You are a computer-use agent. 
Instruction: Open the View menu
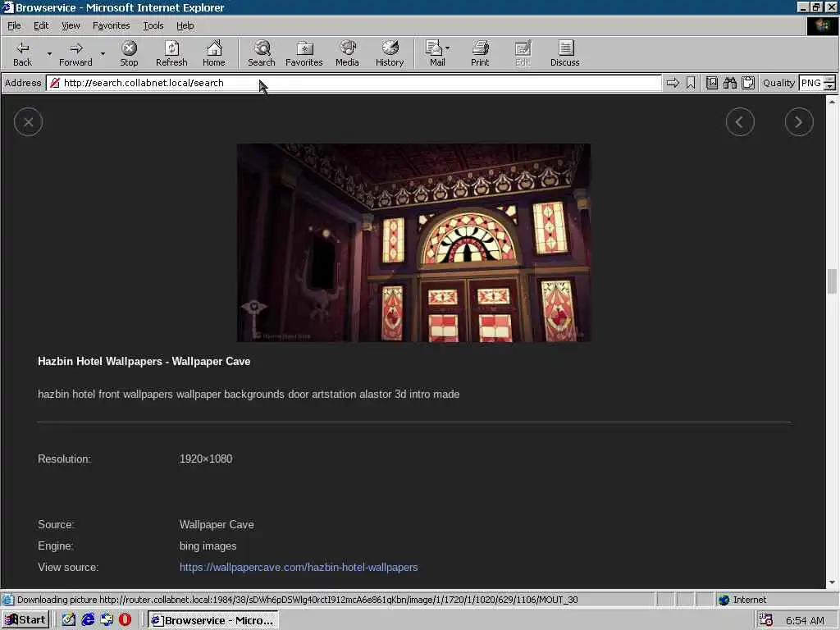pyautogui.click(x=71, y=25)
